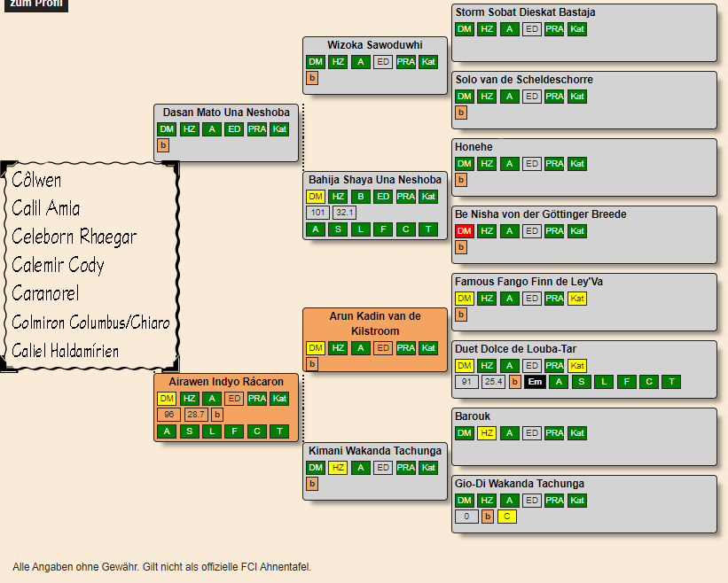Viewport: 728px width, 583px height.
Task: Click the 101 value under Bahija Shaya
Action: click(317, 213)
